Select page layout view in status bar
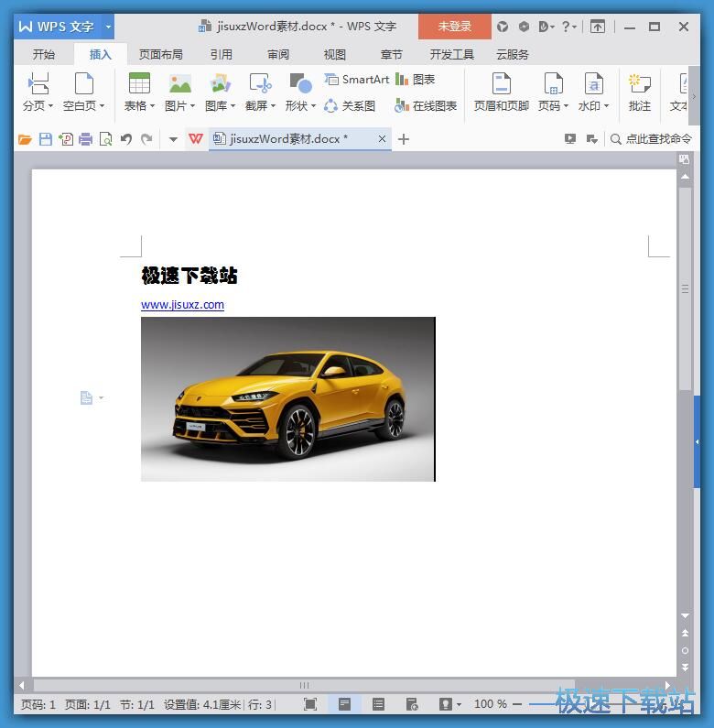714x728 pixels. coord(344,704)
